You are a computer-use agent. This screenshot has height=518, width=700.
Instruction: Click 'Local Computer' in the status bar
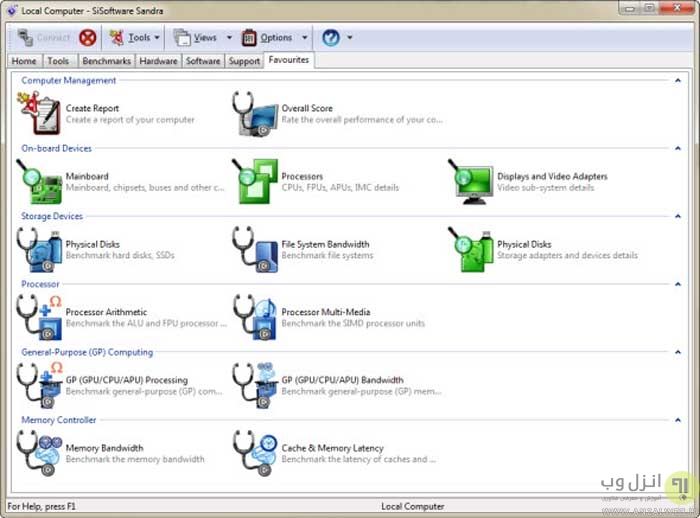pos(412,506)
